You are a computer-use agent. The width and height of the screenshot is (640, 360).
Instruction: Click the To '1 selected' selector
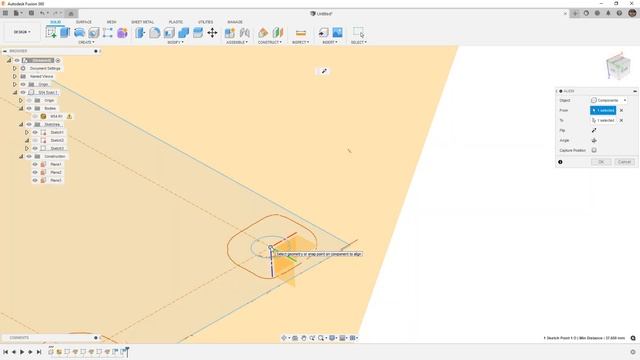coord(603,120)
